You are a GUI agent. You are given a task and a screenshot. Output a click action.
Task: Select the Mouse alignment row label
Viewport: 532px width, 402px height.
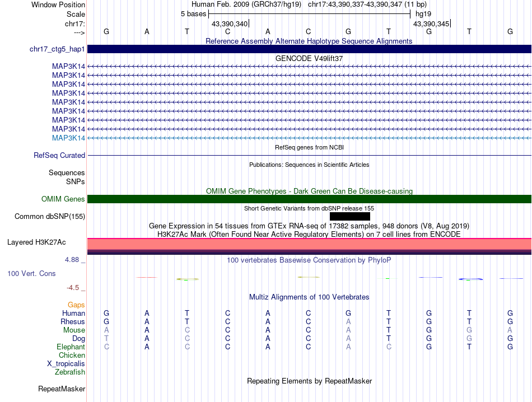(x=74, y=330)
